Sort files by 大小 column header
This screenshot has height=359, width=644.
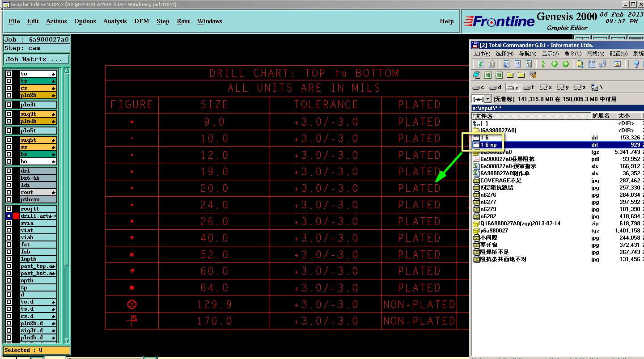629,116
